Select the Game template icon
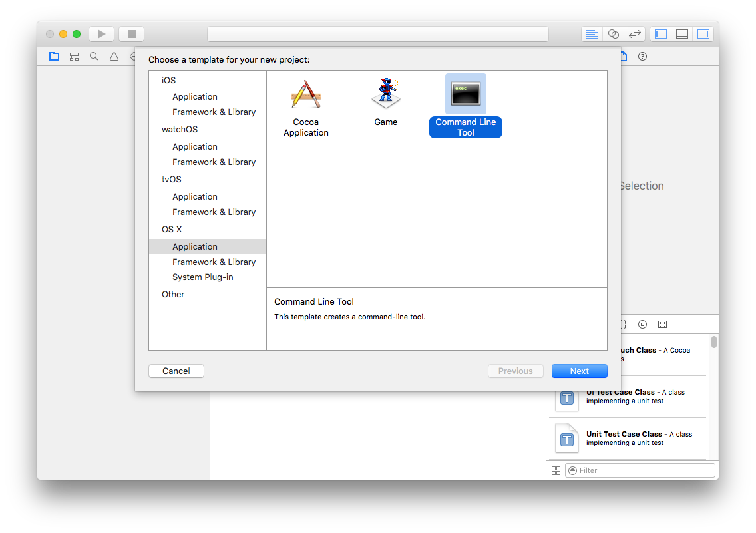This screenshot has width=756, height=533. coord(385,94)
